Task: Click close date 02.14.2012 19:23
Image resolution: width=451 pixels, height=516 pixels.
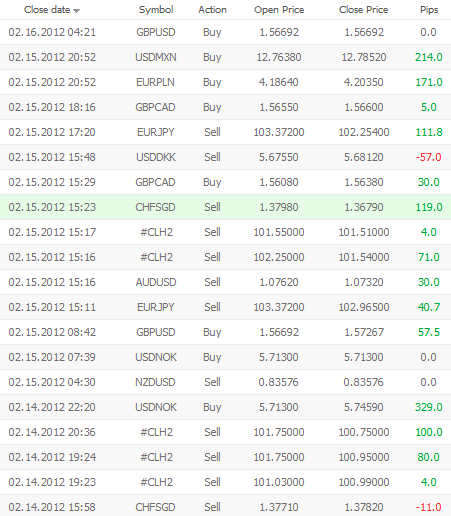Action: [52, 482]
